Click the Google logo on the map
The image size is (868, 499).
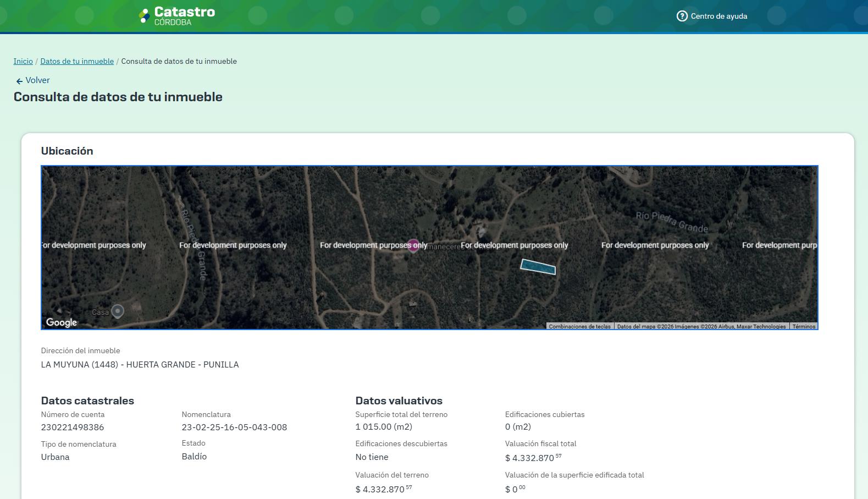pyautogui.click(x=61, y=322)
